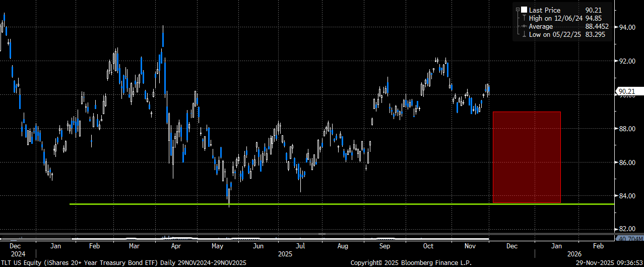
Task: Click the High marker icon in legend
Action: point(524,18)
